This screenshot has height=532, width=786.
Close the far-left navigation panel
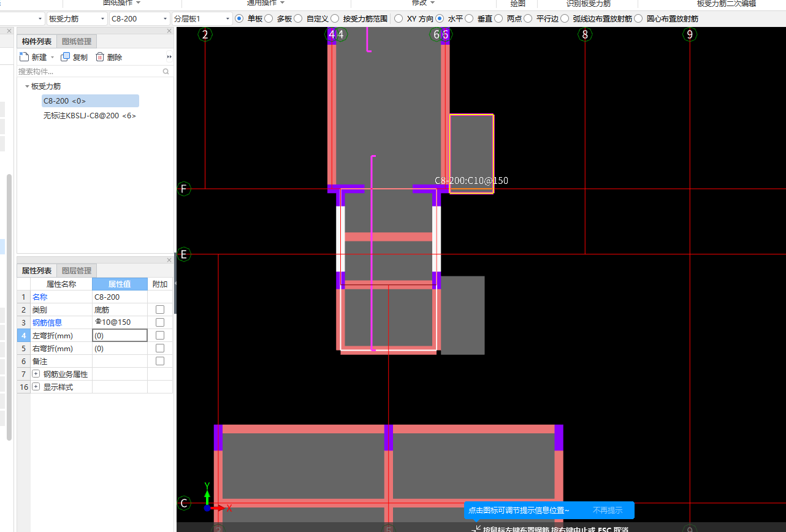[9, 31]
